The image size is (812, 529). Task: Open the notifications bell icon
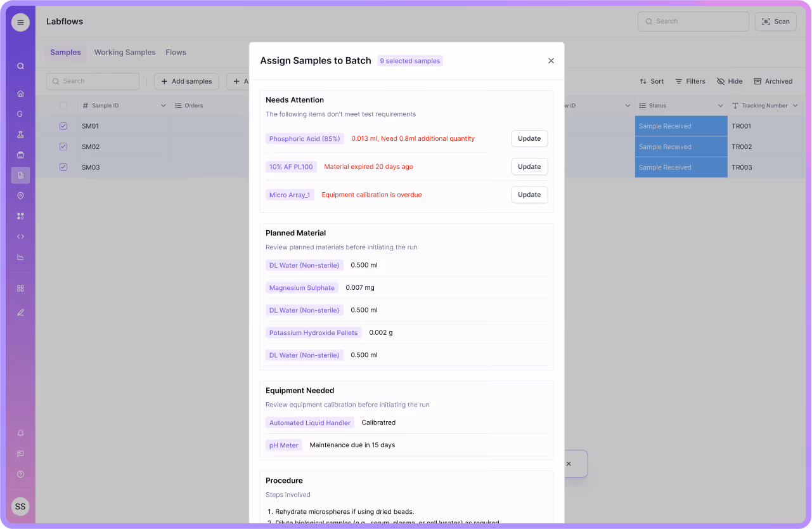[20, 433]
